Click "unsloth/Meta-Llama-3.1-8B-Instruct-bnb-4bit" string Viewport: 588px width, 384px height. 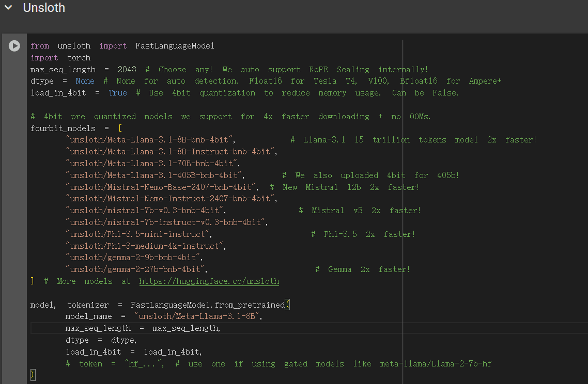[170, 151]
